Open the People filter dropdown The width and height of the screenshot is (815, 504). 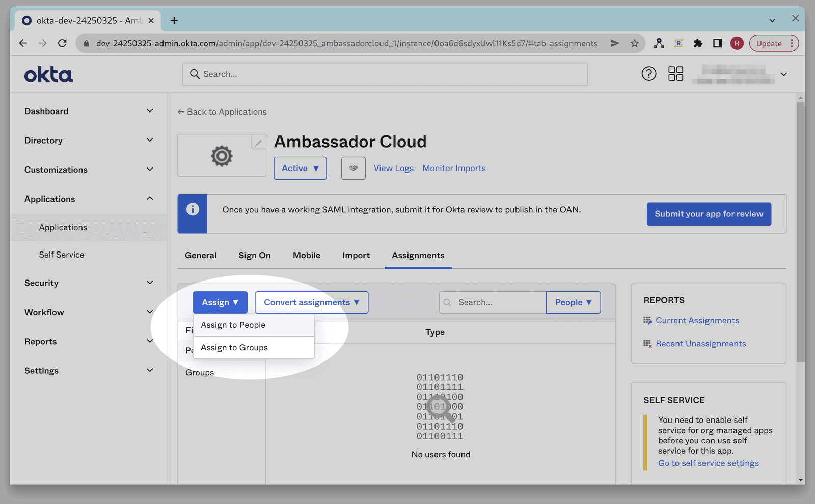573,302
